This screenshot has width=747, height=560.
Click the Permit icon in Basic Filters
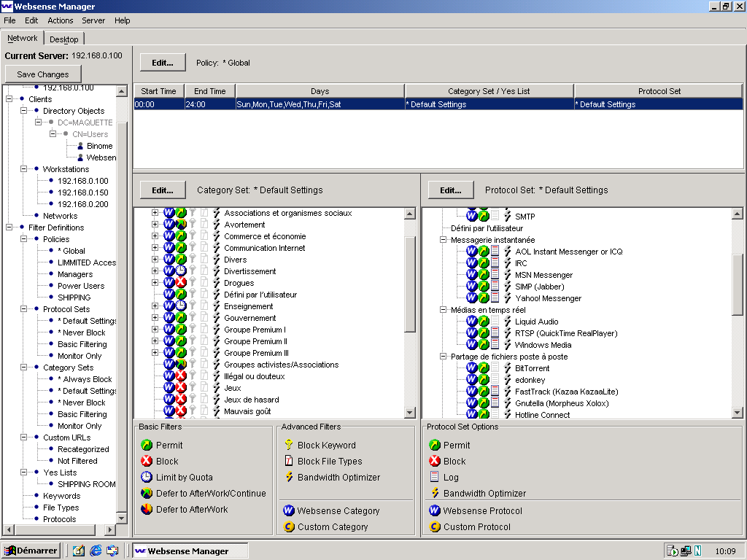(x=147, y=446)
